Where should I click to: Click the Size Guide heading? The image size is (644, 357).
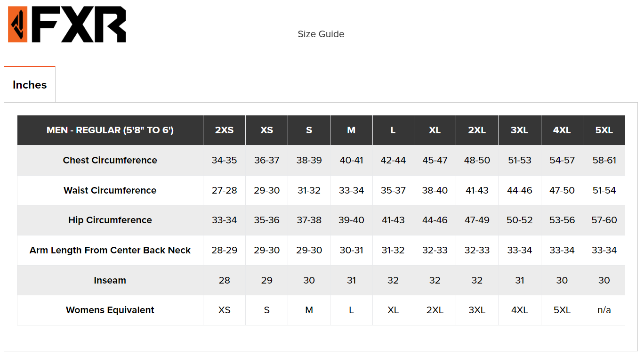(321, 34)
